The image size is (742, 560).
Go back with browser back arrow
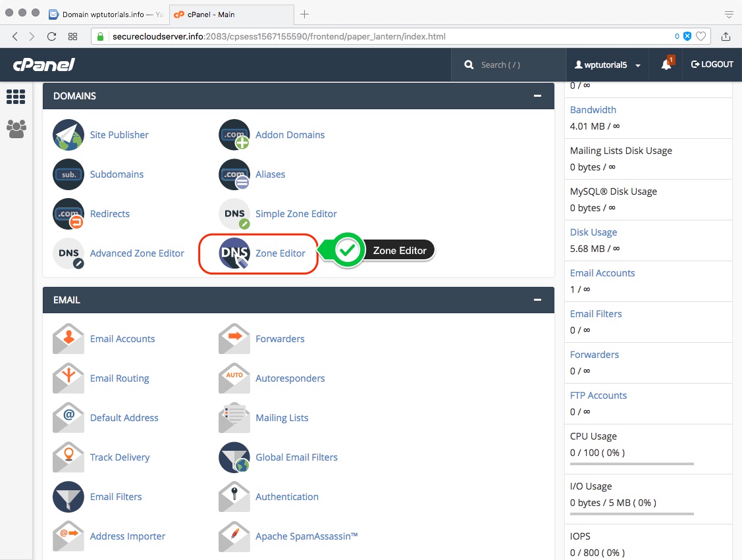15,36
